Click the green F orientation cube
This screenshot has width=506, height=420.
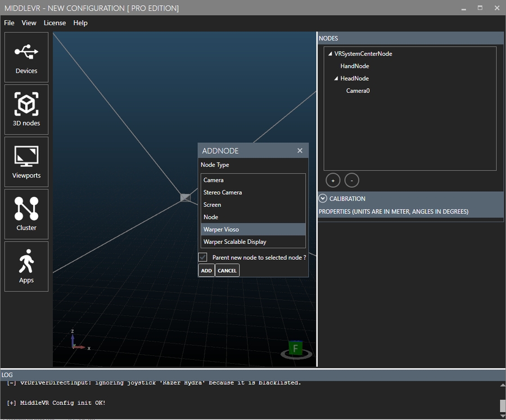(x=295, y=349)
